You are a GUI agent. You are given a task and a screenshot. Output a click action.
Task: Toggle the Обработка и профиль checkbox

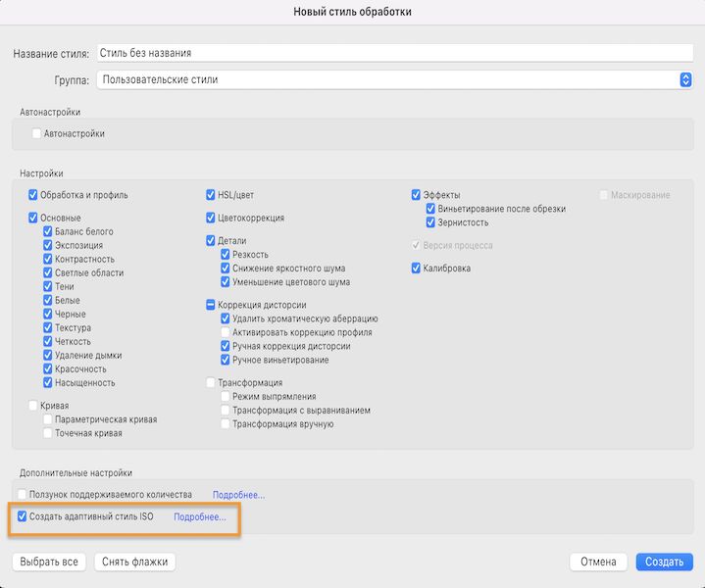34,195
